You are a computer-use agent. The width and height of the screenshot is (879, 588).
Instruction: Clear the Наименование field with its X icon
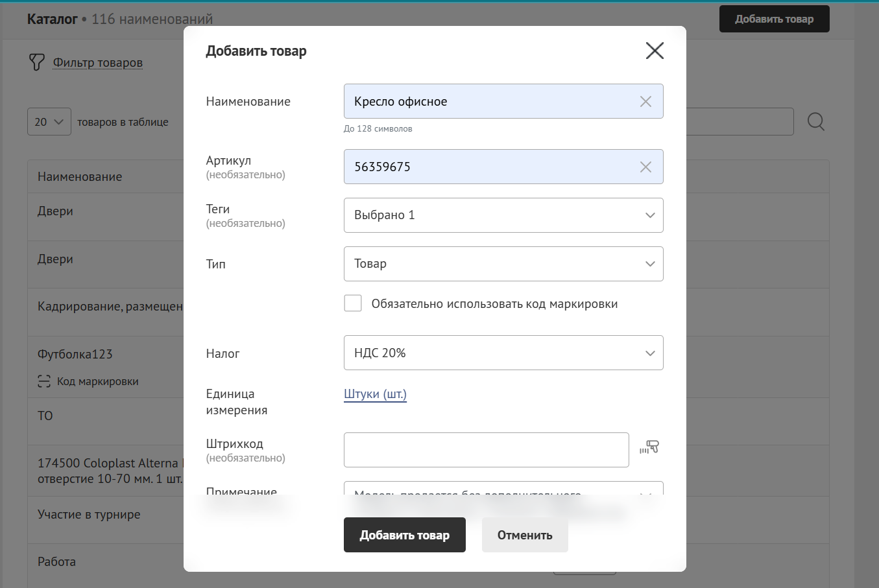coord(645,102)
